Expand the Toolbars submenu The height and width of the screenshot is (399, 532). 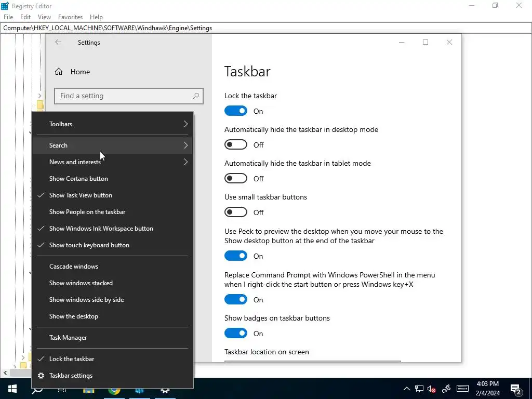pyautogui.click(x=112, y=124)
